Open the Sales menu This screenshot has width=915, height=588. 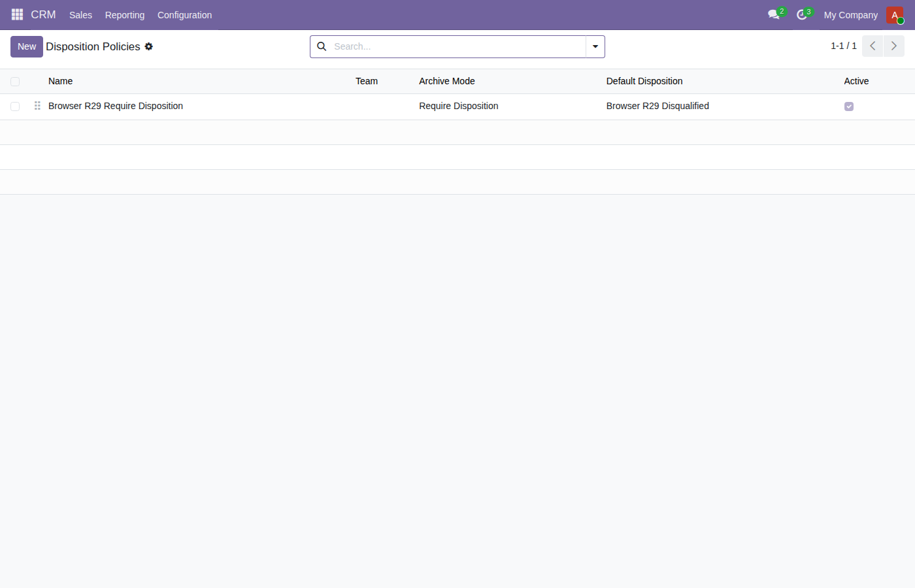tap(80, 15)
